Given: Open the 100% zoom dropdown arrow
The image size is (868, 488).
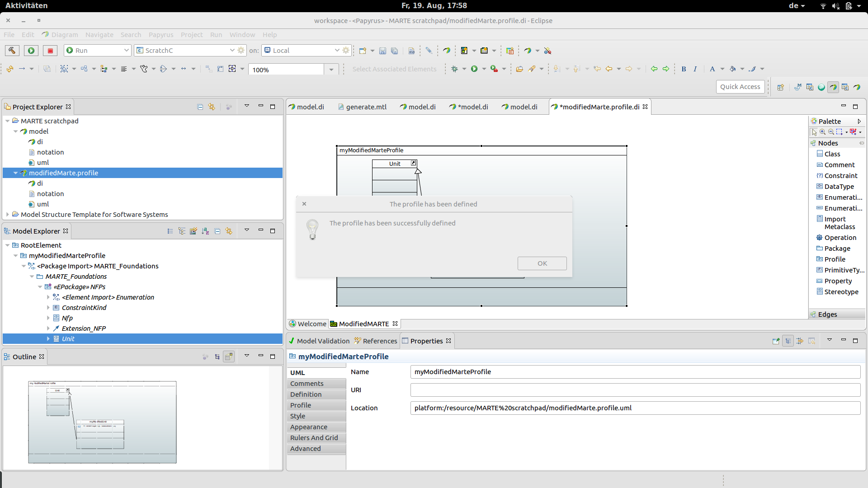Looking at the screenshot, I should click(331, 70).
